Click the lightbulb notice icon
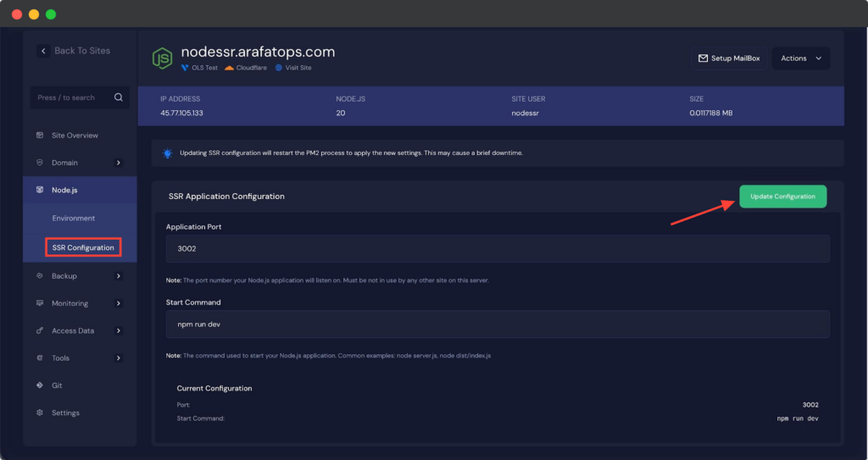 168,153
